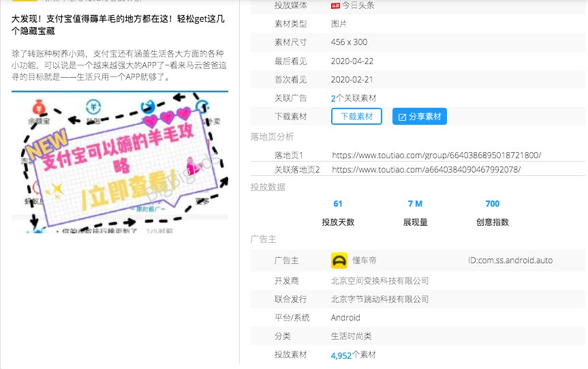
Task: Open the 4,952个素材 link
Action: tap(353, 355)
